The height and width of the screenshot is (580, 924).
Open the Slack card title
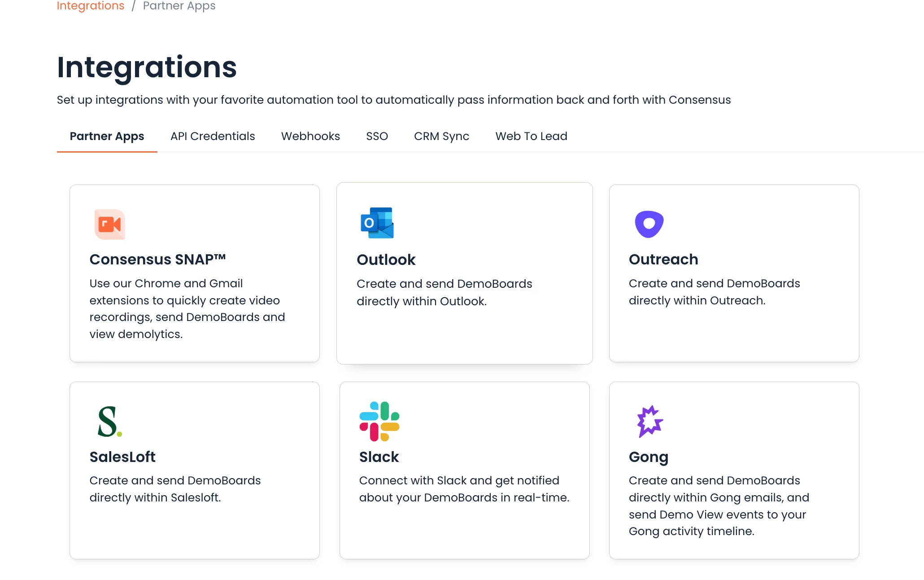pyautogui.click(x=379, y=457)
